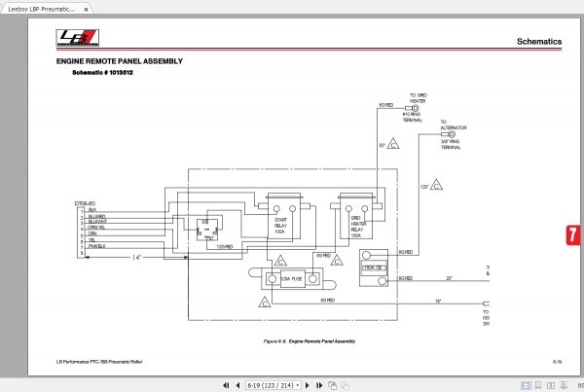The width and height of the screenshot is (584, 392).
Task: Click the 125A FUSE component in schematic
Action: [292, 279]
